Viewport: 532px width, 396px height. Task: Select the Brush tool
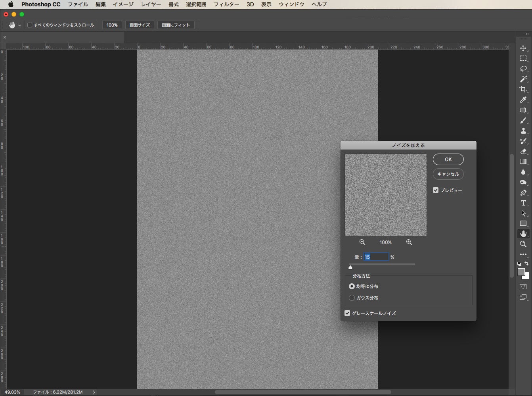click(523, 120)
